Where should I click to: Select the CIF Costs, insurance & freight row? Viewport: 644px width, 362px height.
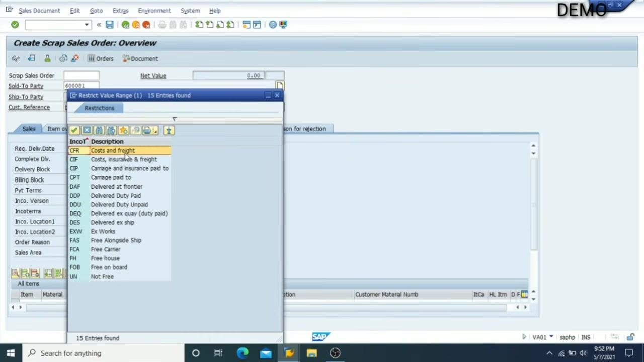coord(120,159)
